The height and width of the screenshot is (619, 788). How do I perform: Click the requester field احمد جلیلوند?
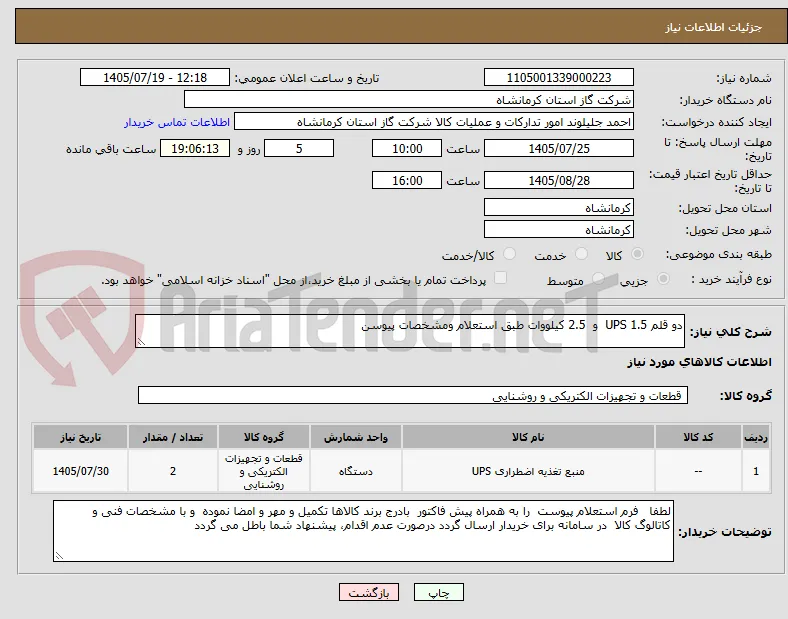pos(434,122)
